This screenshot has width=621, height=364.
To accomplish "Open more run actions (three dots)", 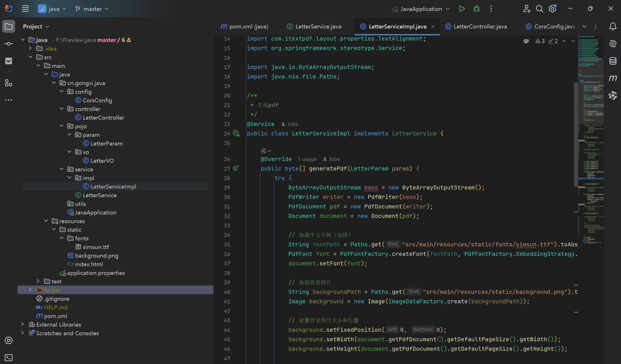I will click(491, 9).
